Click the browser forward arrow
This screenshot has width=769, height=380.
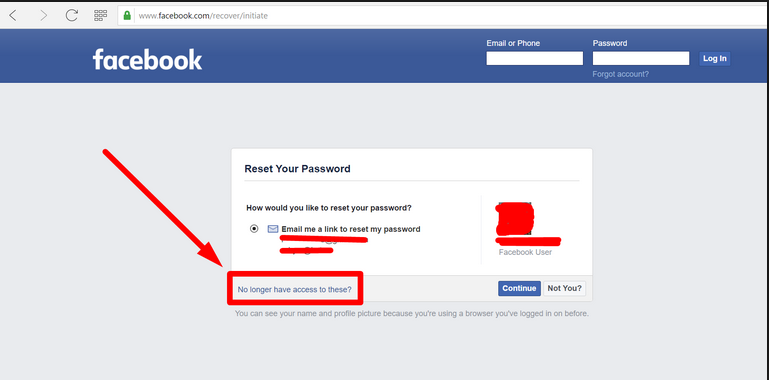tap(44, 16)
